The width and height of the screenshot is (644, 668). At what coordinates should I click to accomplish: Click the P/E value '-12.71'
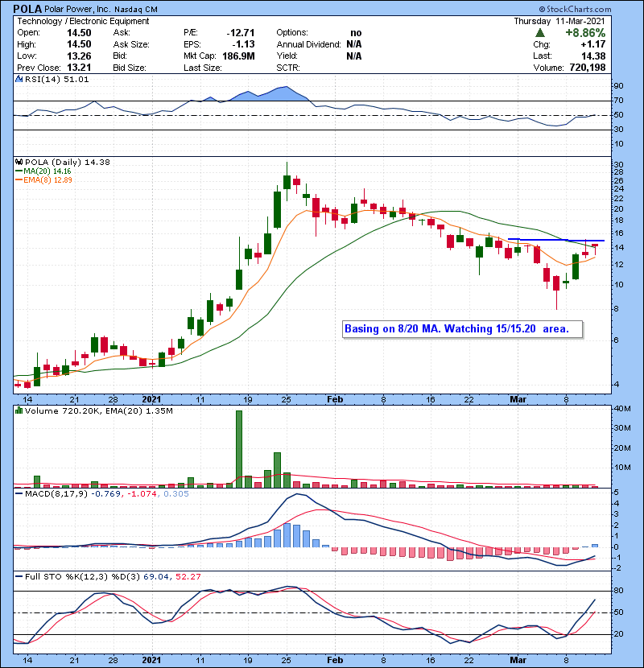pos(241,33)
